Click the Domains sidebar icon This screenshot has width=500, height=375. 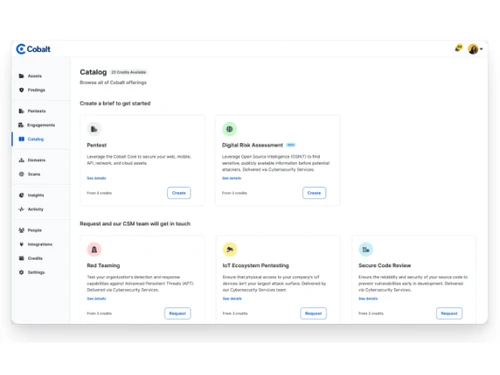click(x=21, y=160)
